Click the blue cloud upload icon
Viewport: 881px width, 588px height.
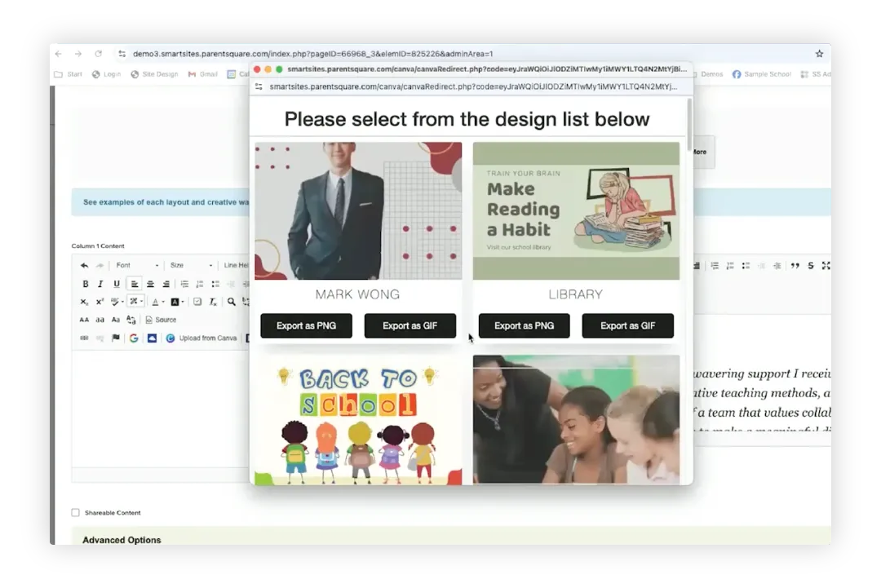coord(152,338)
